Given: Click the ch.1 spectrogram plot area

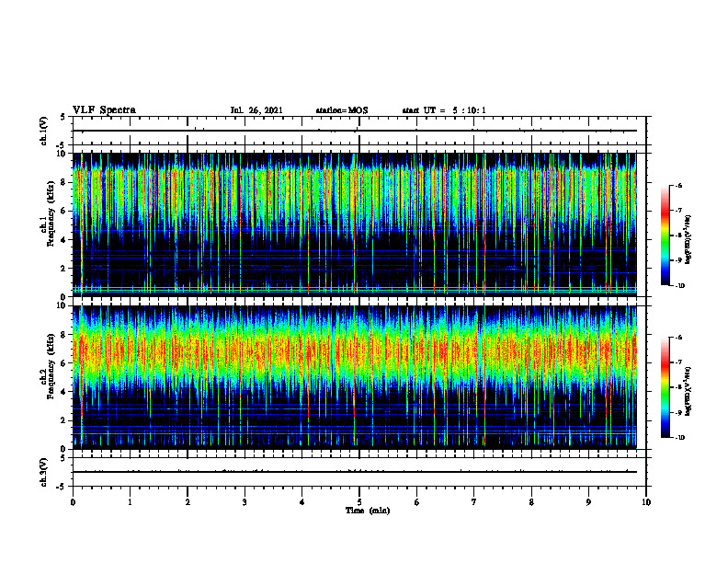Looking at the screenshot, I should (x=355, y=224).
